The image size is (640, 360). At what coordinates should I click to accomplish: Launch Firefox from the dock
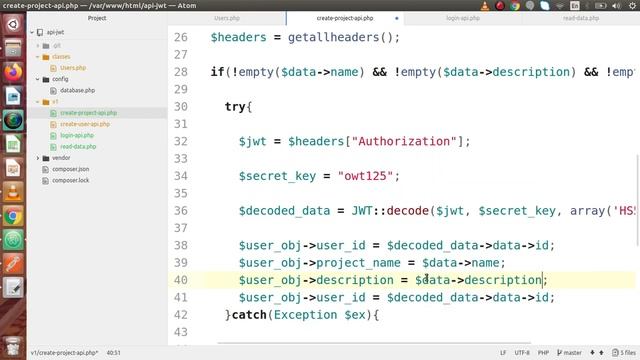(x=13, y=73)
